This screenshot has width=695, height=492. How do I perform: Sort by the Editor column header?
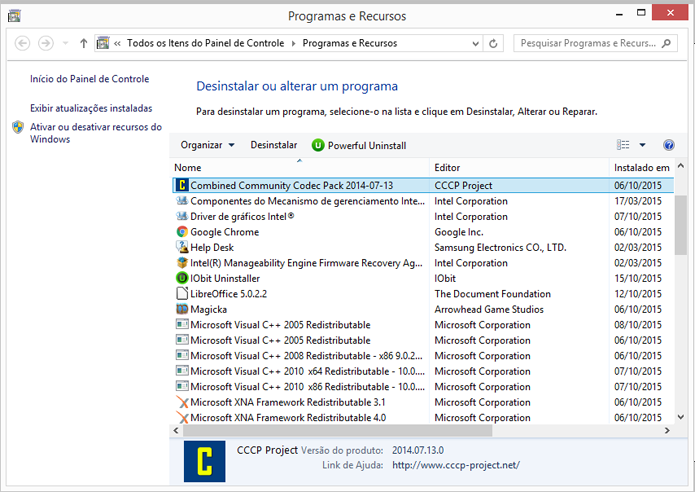(519, 168)
